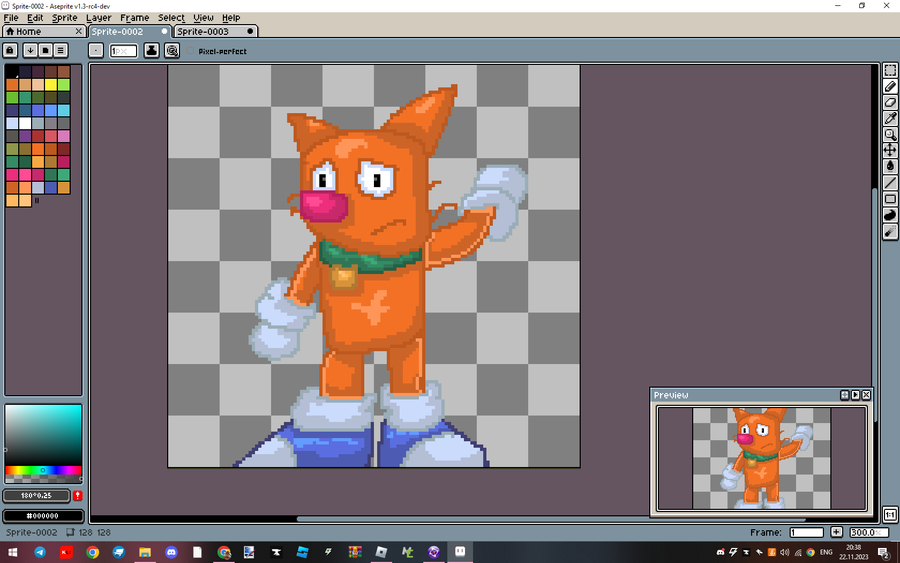Screen dimensions: 900x563
Task: Open Telegram from the taskbar
Action: pyautogui.click(x=40, y=552)
